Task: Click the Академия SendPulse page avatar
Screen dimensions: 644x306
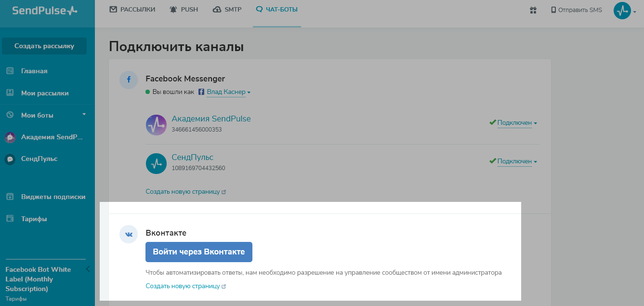Action: coord(156,125)
